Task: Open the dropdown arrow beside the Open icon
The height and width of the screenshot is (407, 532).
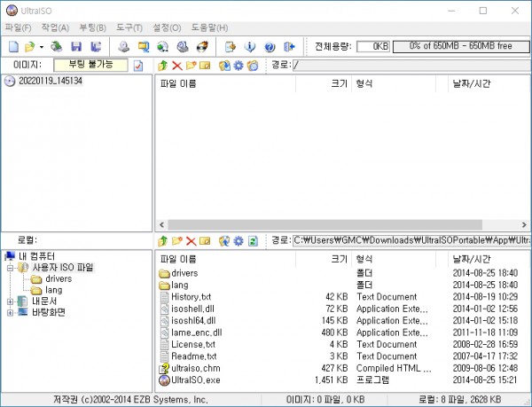Action: (x=42, y=47)
